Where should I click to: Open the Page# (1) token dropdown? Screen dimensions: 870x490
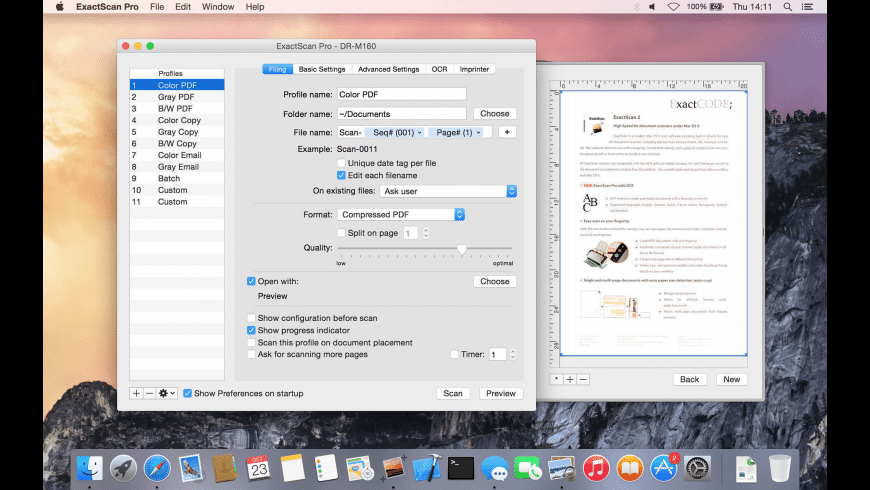pyautogui.click(x=457, y=133)
